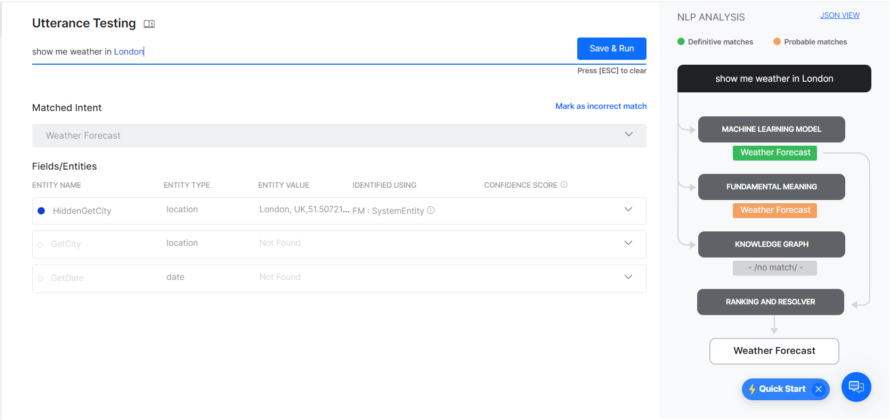Select the Machine Learning Model node
Viewport: 890px width, 420px height.
(x=771, y=130)
